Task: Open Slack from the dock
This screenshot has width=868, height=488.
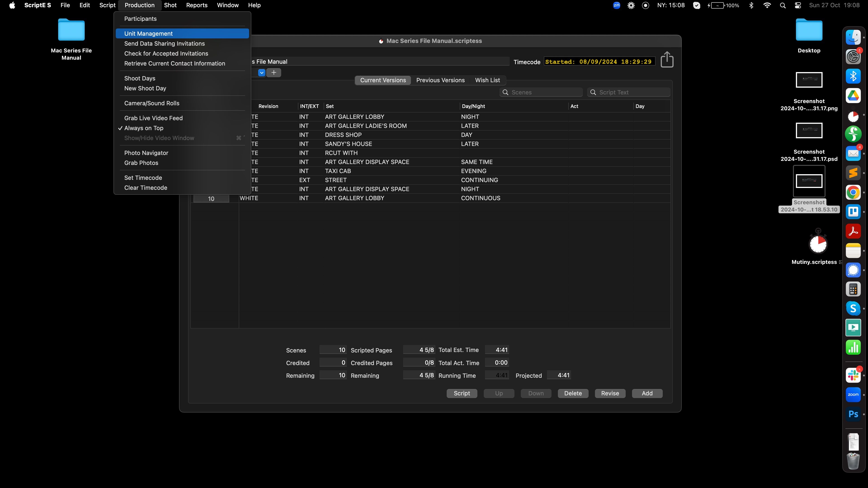Action: pos(853,375)
